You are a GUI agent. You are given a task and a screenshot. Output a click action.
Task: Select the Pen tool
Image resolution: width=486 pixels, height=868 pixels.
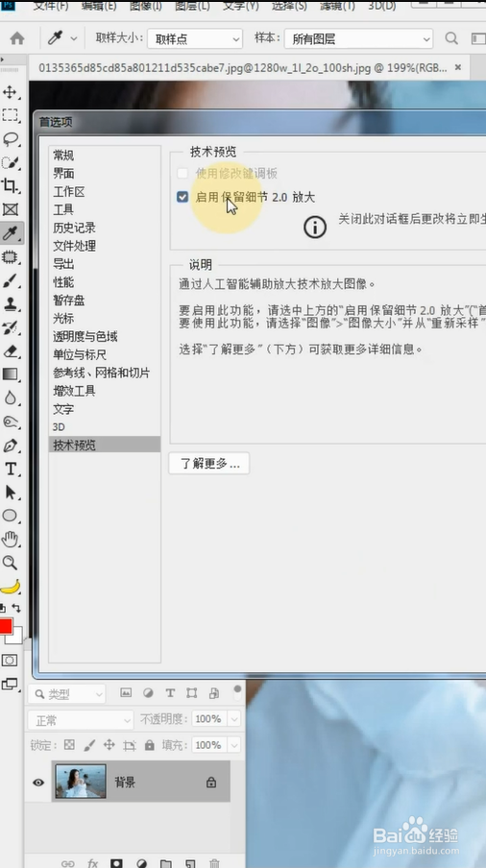click(x=10, y=446)
